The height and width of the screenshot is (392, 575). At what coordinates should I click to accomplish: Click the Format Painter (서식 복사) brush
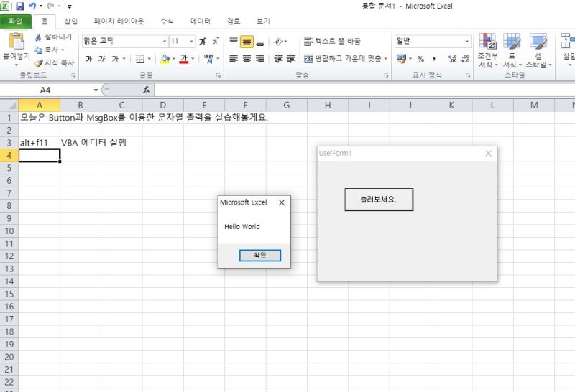coord(38,63)
